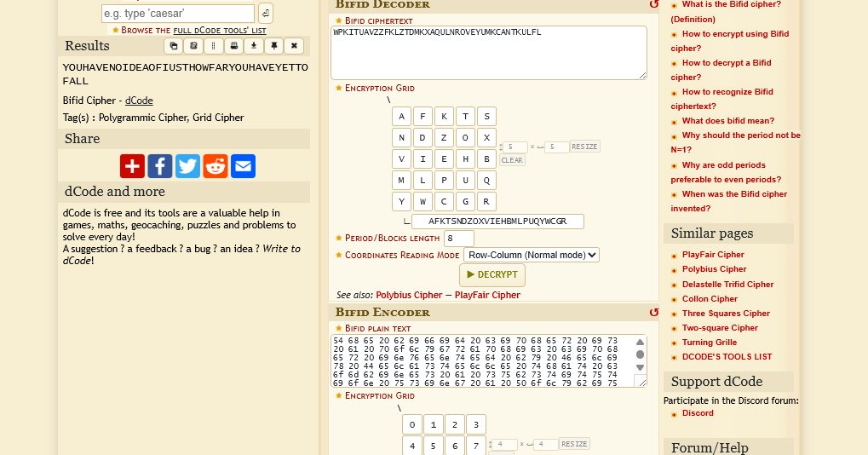Copy the results to clipboard
Image resolution: width=868 pixels, height=455 pixels.
(174, 46)
